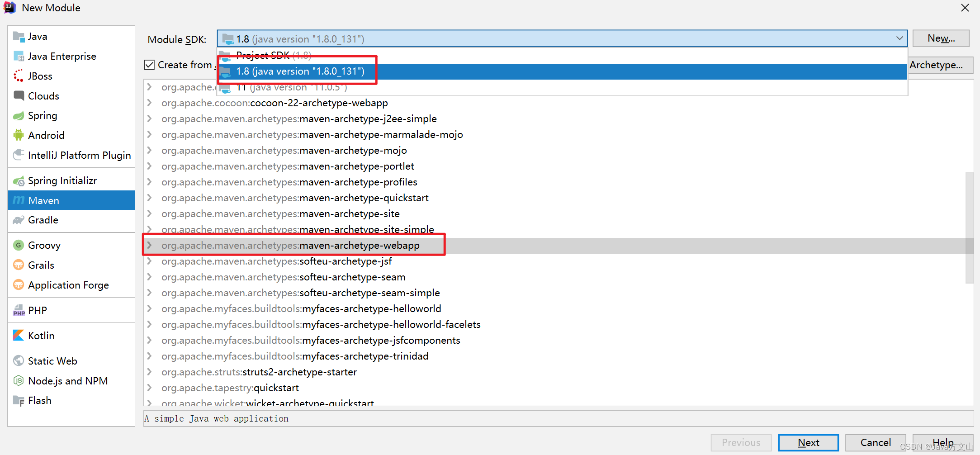Toggle the Create from archetype checkbox
The width and height of the screenshot is (980, 455).
pyautogui.click(x=150, y=65)
